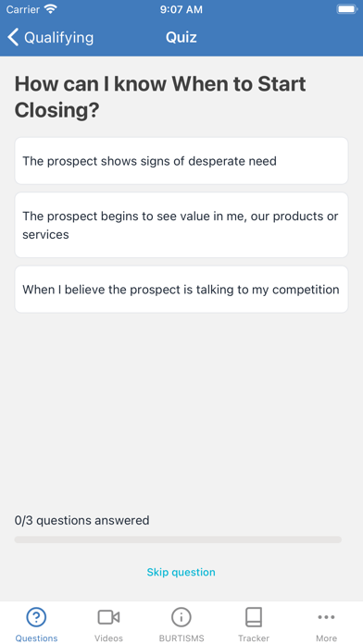
Task: Tap the BURTISMS tab label
Action: pos(181,638)
